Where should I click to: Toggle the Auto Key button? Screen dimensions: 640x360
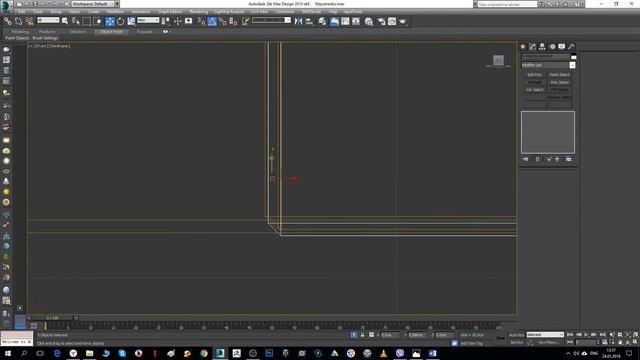click(x=516, y=335)
